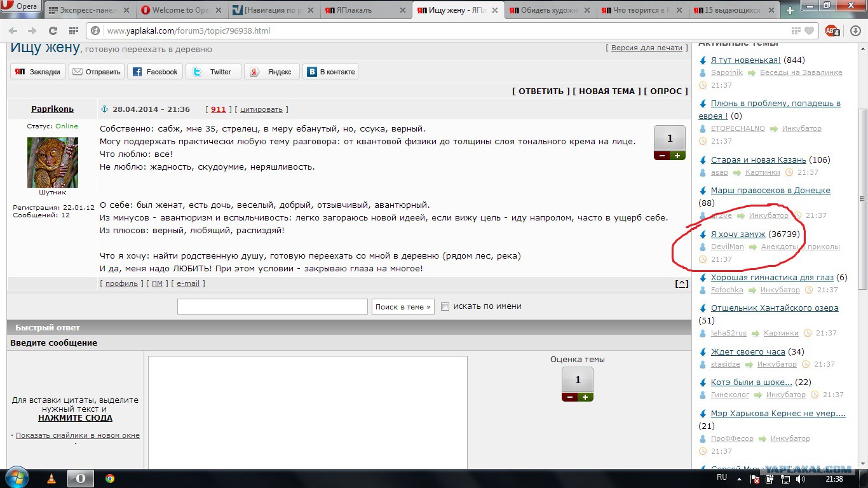Open the Paprikonь username link
The height and width of the screenshot is (488, 868).
[x=52, y=109]
